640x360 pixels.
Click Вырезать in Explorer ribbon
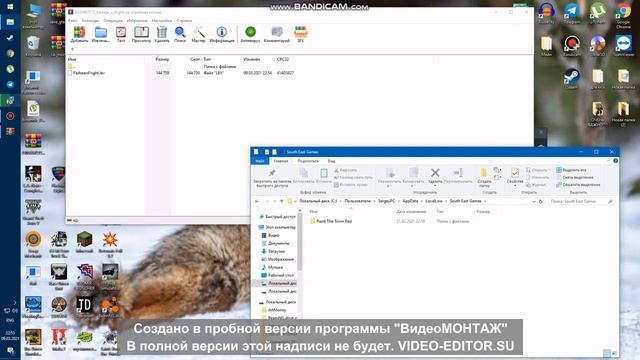coord(346,170)
